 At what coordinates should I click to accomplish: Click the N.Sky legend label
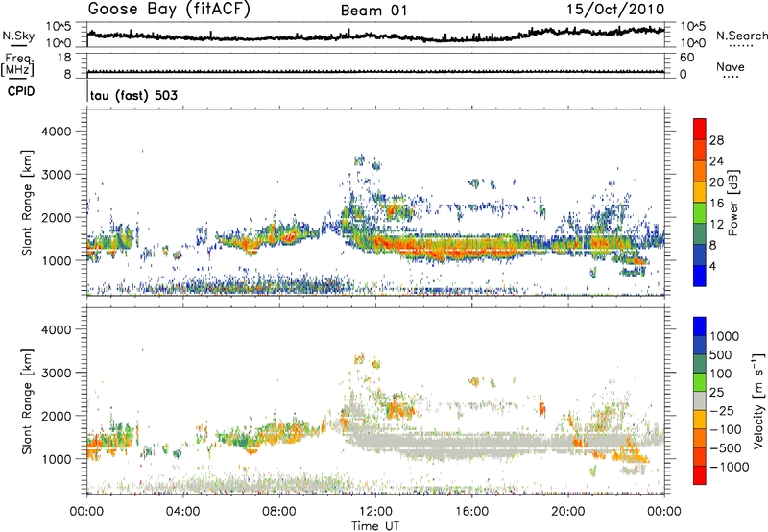[x=18, y=36]
